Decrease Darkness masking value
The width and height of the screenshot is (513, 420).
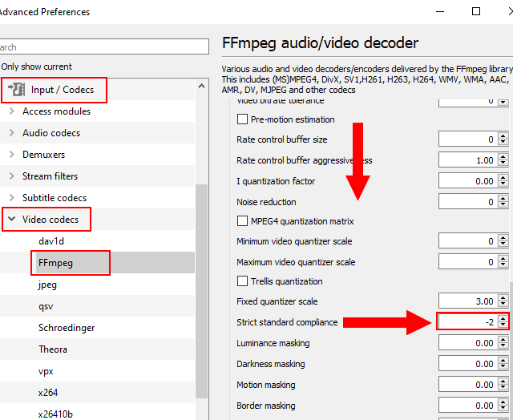point(503,367)
